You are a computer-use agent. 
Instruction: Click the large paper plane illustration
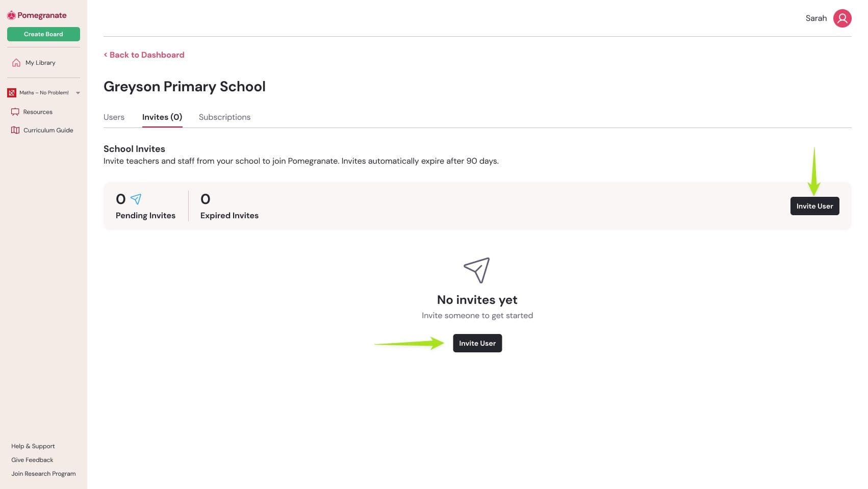[477, 270]
